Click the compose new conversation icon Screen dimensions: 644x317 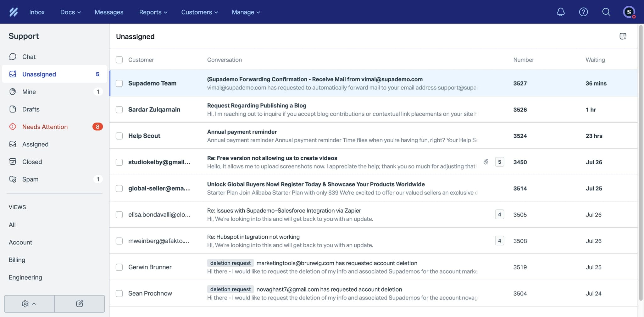(80, 303)
